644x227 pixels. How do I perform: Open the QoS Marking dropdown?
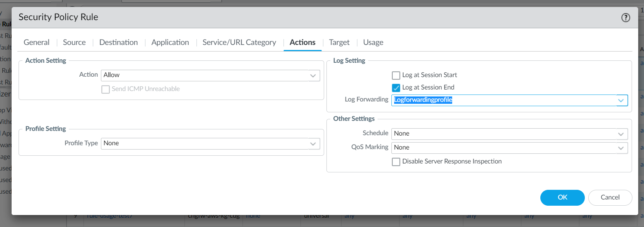coord(621,148)
